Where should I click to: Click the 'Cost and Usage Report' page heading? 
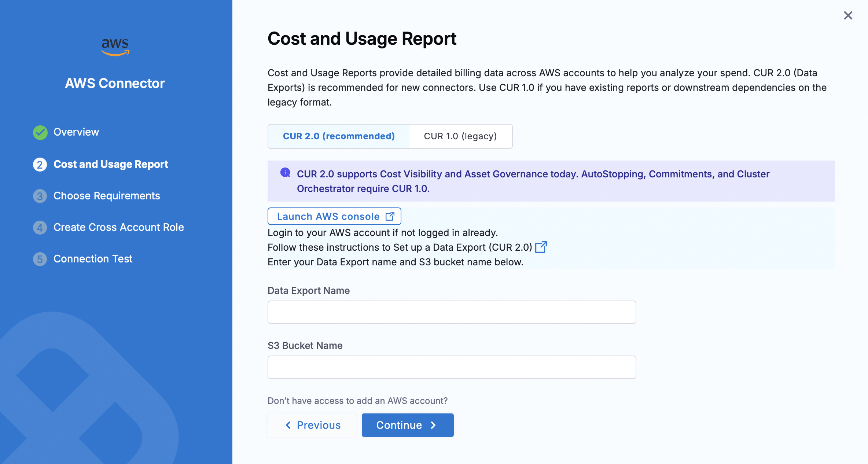[x=362, y=39]
